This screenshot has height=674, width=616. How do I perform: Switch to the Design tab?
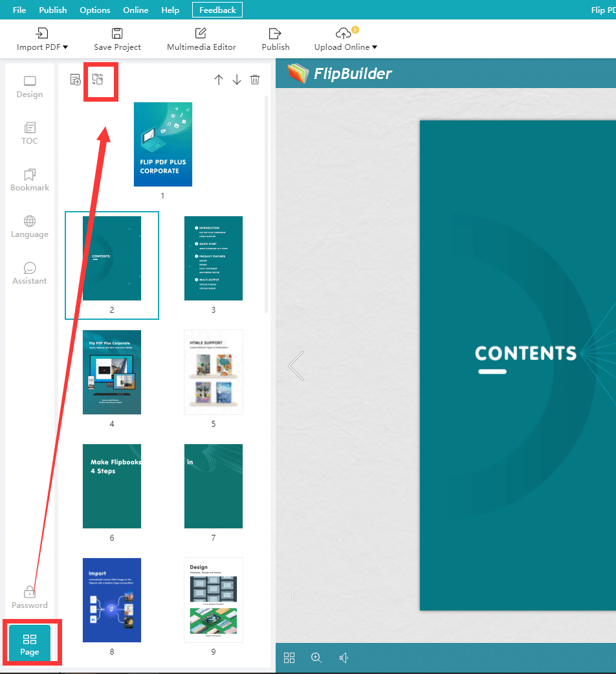(30, 87)
